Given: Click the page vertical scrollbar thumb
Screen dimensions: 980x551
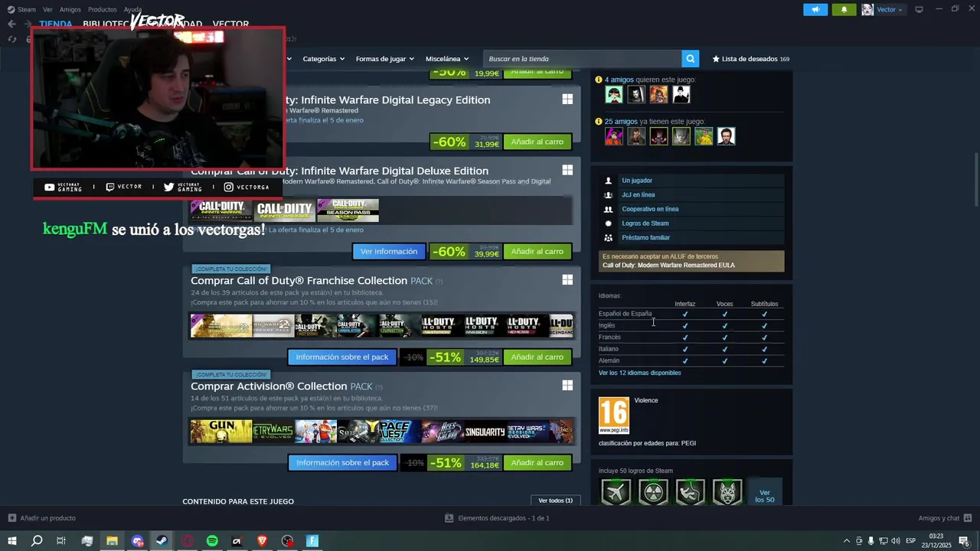Looking at the screenshot, I should (x=975, y=179).
